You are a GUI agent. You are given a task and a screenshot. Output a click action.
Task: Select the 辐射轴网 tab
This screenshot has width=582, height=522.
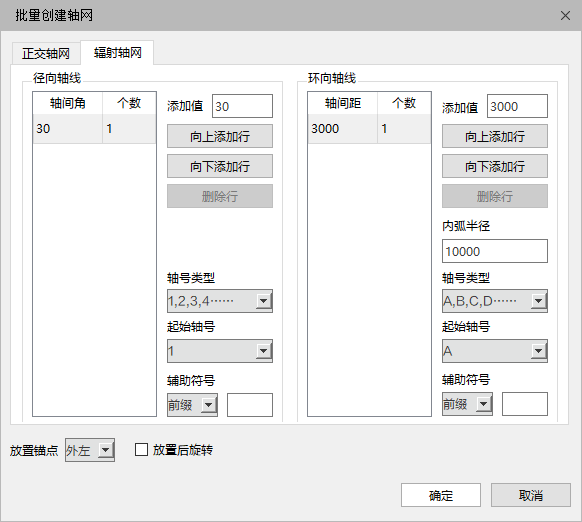pyautogui.click(x=117, y=52)
